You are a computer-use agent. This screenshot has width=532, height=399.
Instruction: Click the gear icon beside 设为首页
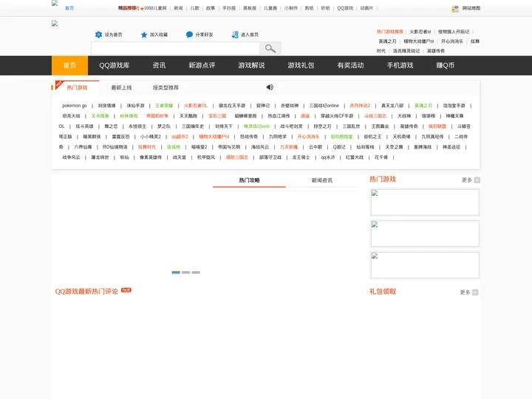click(98, 35)
